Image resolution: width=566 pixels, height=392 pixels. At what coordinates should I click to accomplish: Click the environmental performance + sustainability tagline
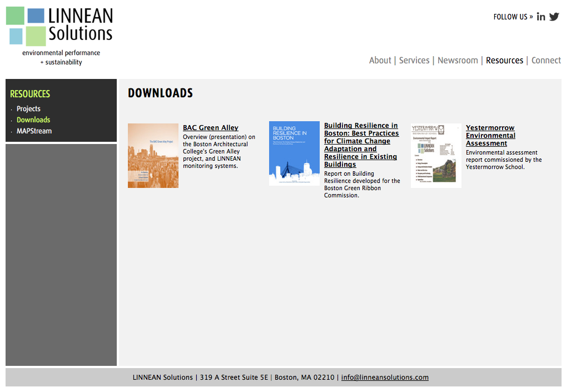(61, 57)
